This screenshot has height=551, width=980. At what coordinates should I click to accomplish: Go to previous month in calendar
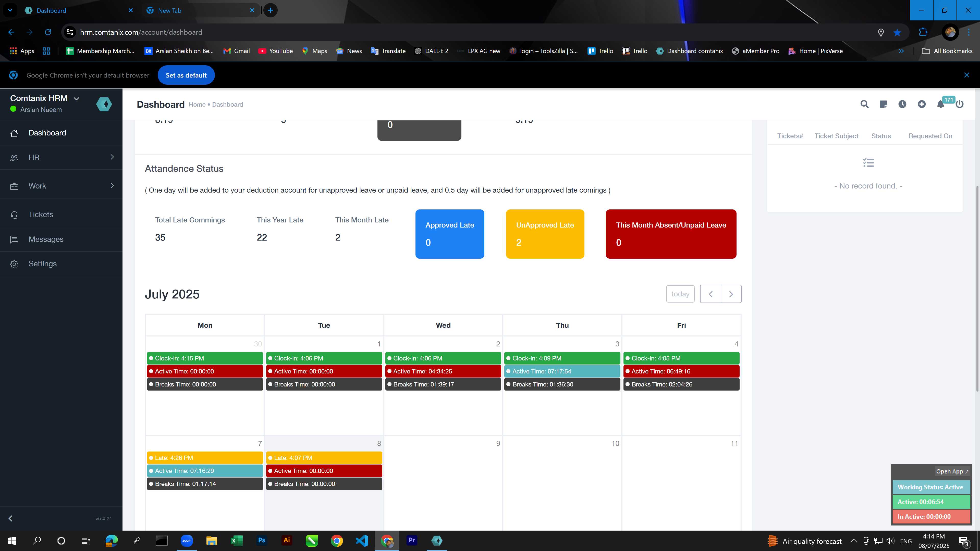pyautogui.click(x=710, y=294)
